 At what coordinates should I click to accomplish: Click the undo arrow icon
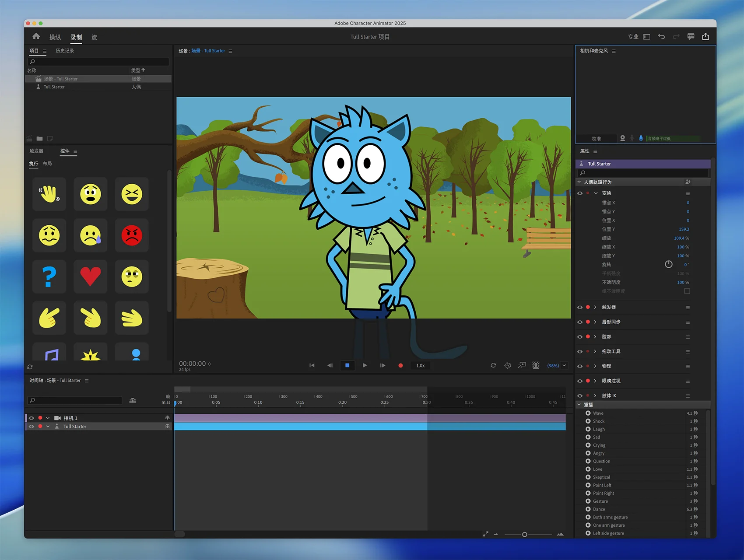661,37
